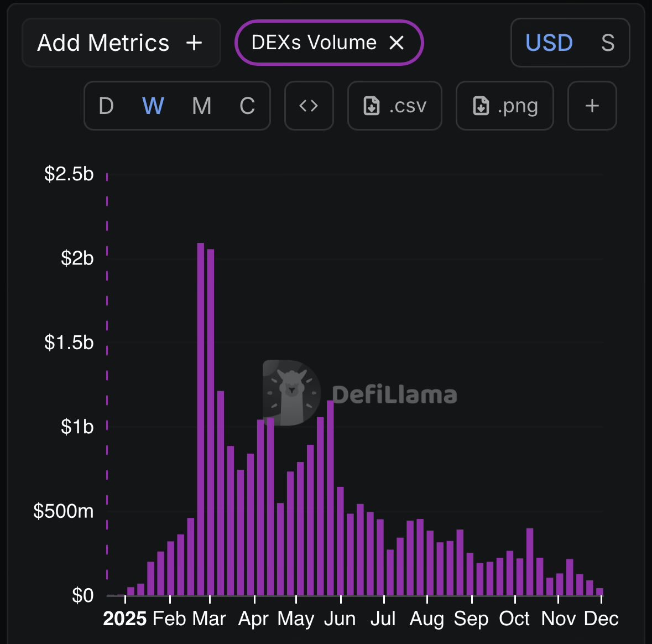Select weekly interval W

[x=153, y=106]
